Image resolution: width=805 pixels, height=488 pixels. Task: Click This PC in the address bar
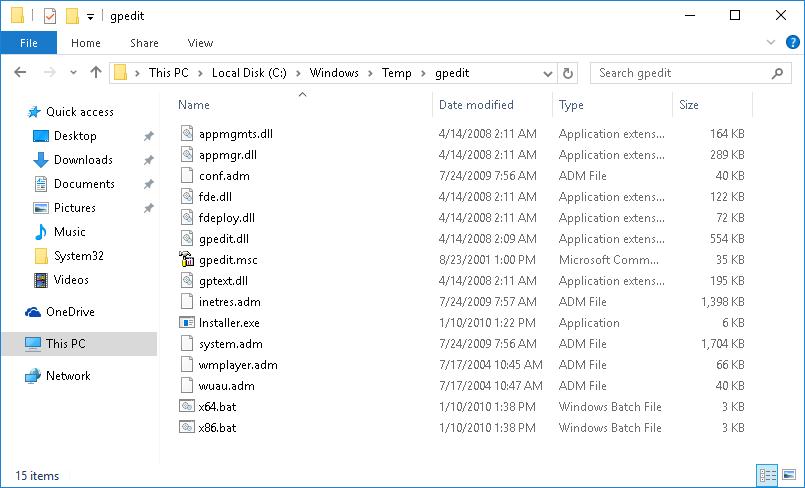click(168, 73)
